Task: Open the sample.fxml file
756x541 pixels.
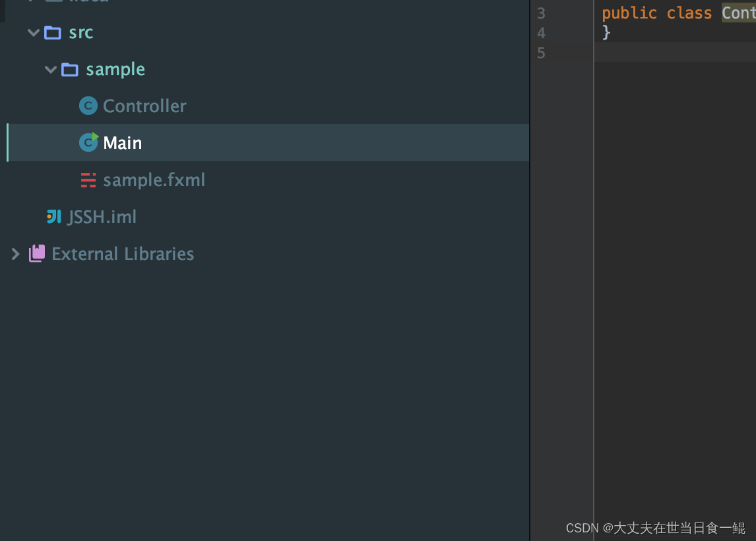Action: pyautogui.click(x=154, y=180)
